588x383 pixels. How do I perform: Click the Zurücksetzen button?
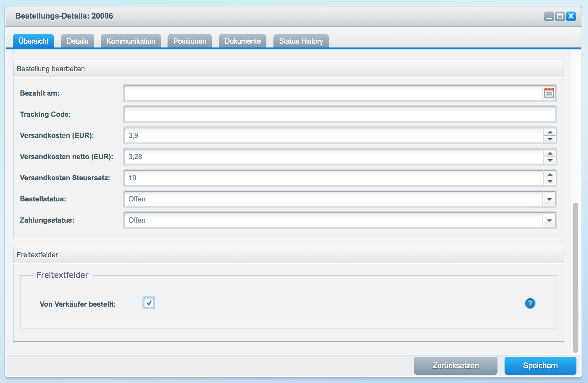pos(455,366)
